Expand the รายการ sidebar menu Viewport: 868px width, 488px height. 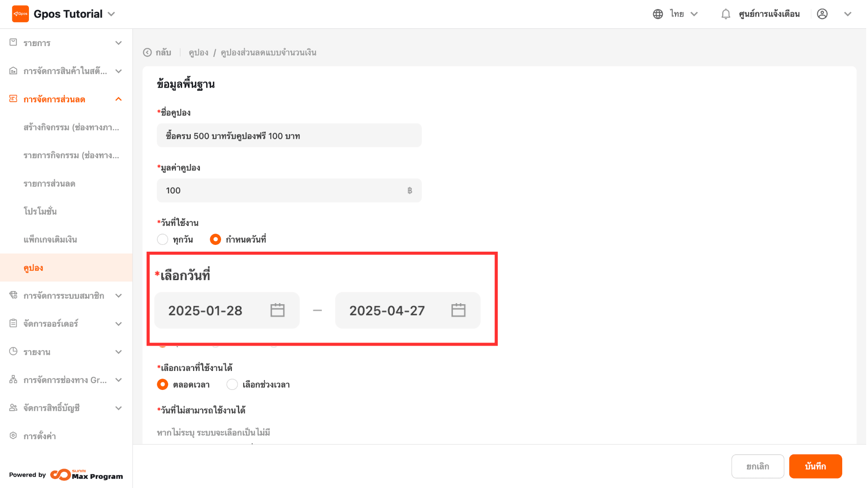[x=118, y=43]
